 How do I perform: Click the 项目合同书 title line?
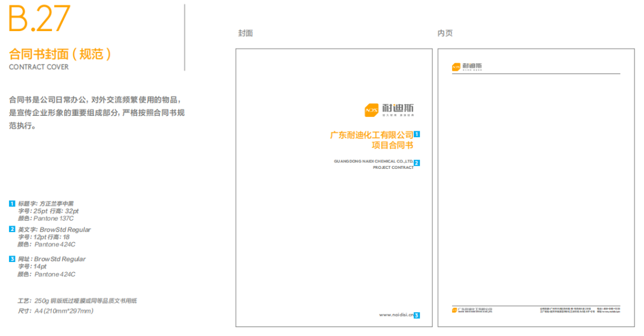click(x=392, y=145)
